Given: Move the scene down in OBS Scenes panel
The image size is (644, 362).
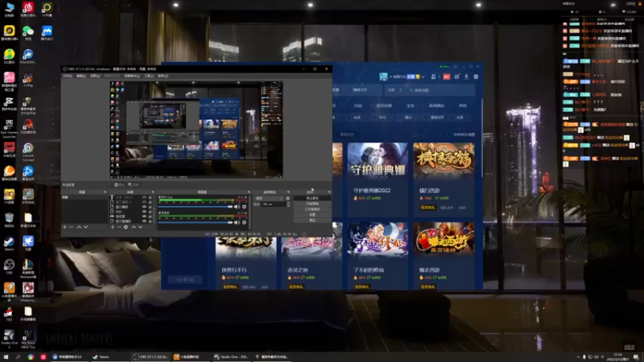Looking at the screenshot, I should coord(85,227).
